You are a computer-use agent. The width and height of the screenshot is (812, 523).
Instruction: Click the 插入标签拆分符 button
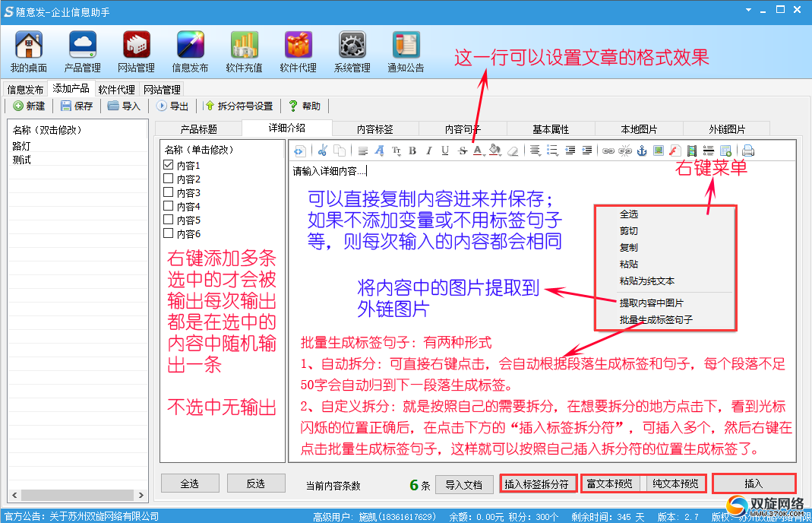pyautogui.click(x=537, y=483)
